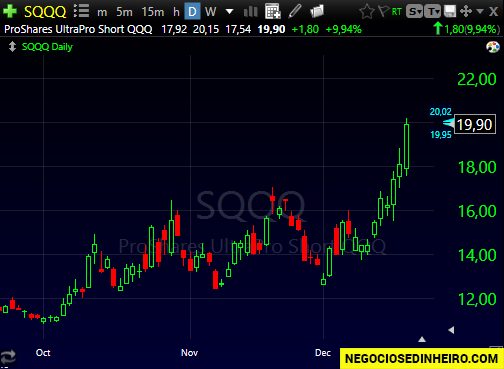Expand the small window options arrow
The image size is (504, 369).
pyautogui.click(x=480, y=12)
